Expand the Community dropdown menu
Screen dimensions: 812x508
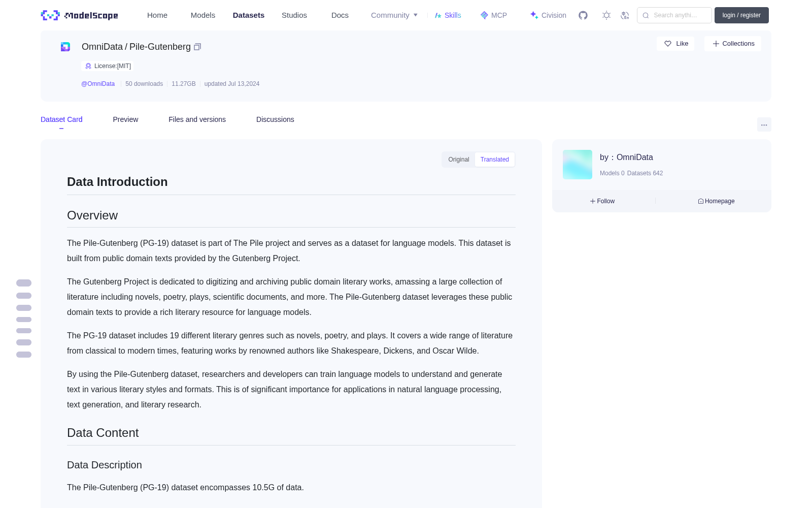(x=394, y=15)
